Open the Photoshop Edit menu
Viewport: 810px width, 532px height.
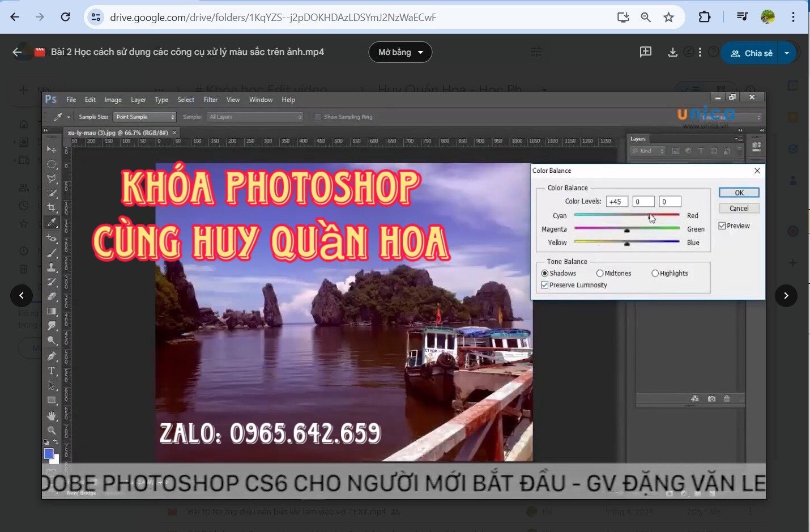pyautogui.click(x=90, y=100)
